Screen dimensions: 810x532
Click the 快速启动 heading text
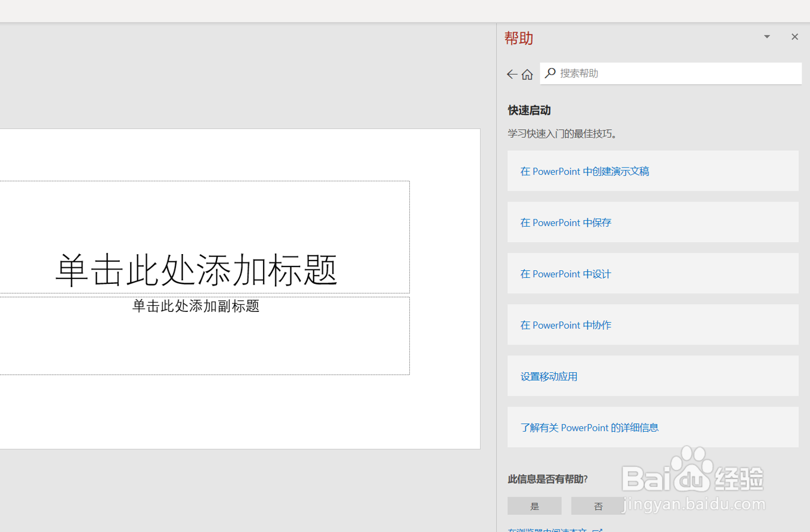[529, 110]
